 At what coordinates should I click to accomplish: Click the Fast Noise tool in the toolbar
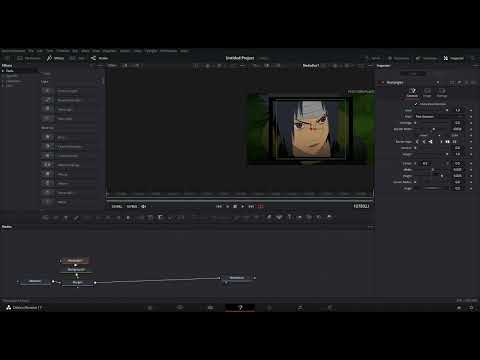(x=56, y=218)
